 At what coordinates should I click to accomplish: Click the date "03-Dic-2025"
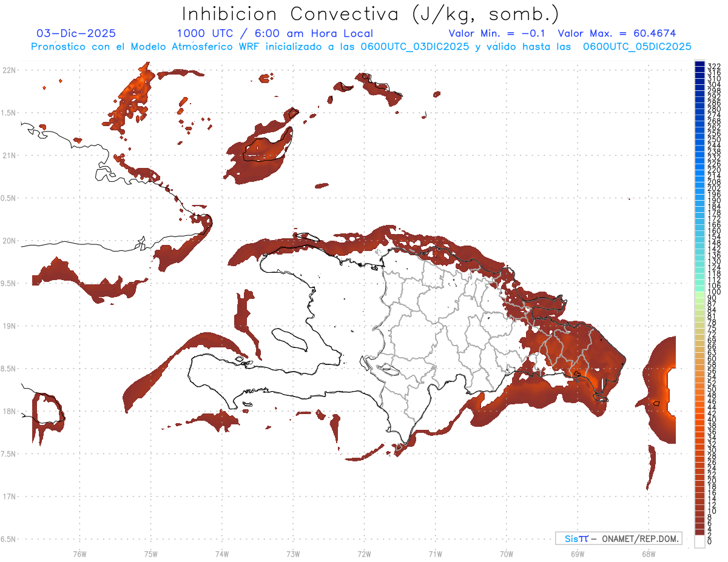click(76, 33)
